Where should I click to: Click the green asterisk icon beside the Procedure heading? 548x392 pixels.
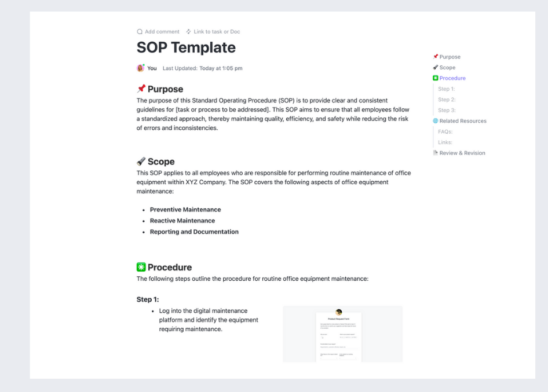141,268
